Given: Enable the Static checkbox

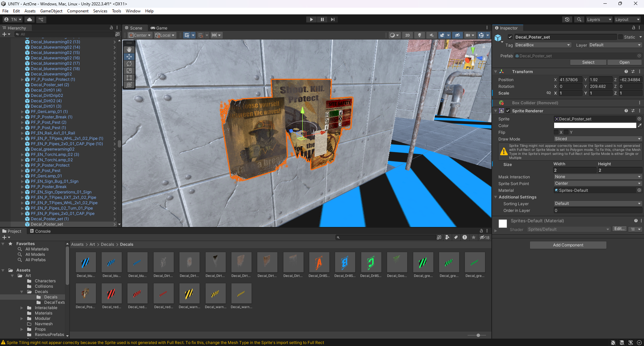Looking at the screenshot, I should point(621,37).
